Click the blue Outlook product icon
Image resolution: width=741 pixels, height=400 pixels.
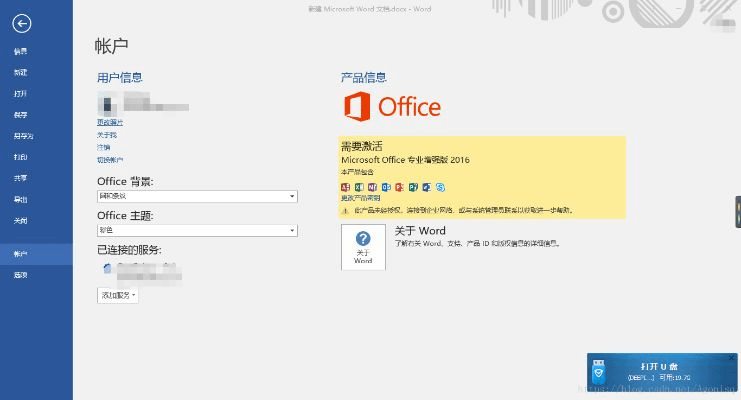click(386, 187)
